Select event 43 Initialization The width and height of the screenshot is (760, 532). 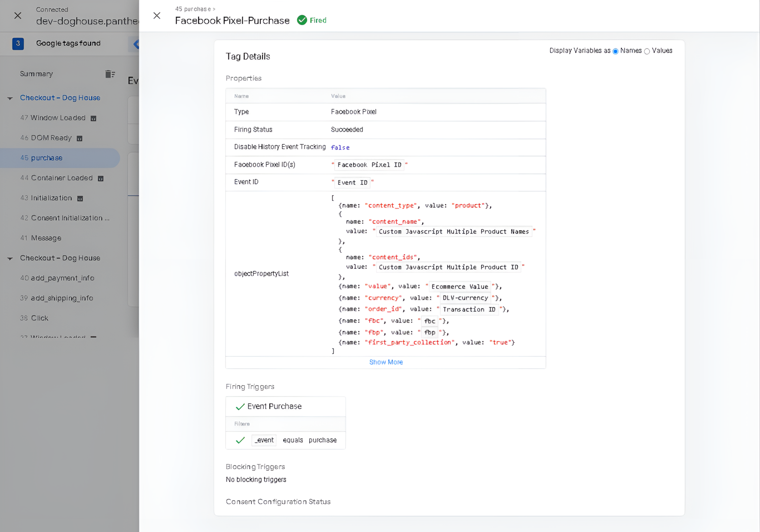(46, 198)
